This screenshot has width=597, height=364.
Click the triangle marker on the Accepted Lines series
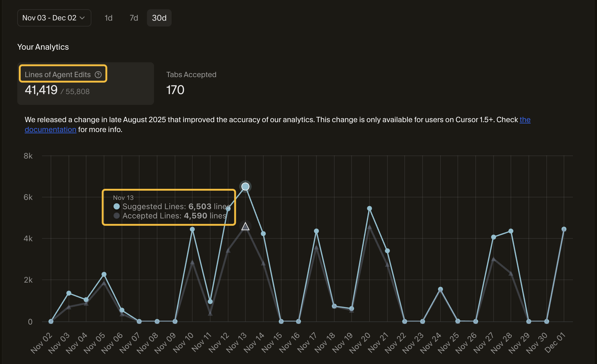(x=245, y=226)
